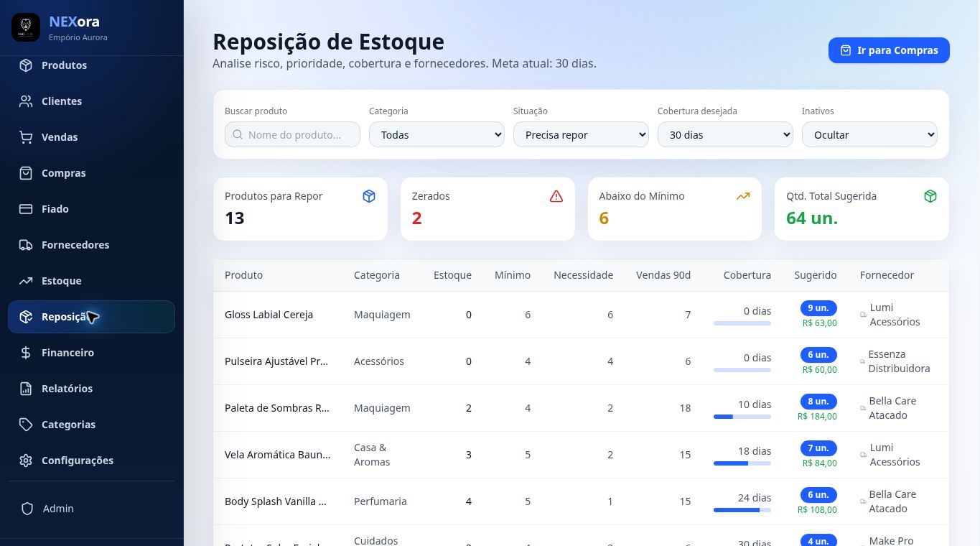Click the Admin shield icon
The image size is (980, 546).
[x=27, y=509]
